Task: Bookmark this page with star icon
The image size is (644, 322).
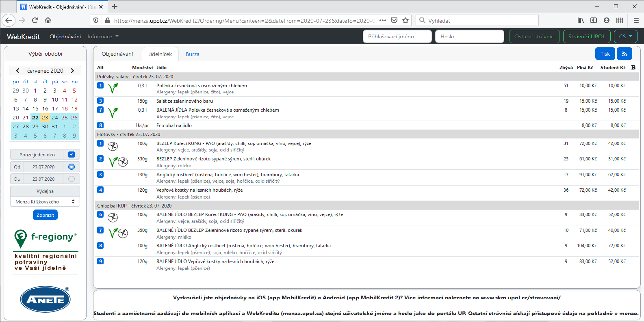Action: 405,20
